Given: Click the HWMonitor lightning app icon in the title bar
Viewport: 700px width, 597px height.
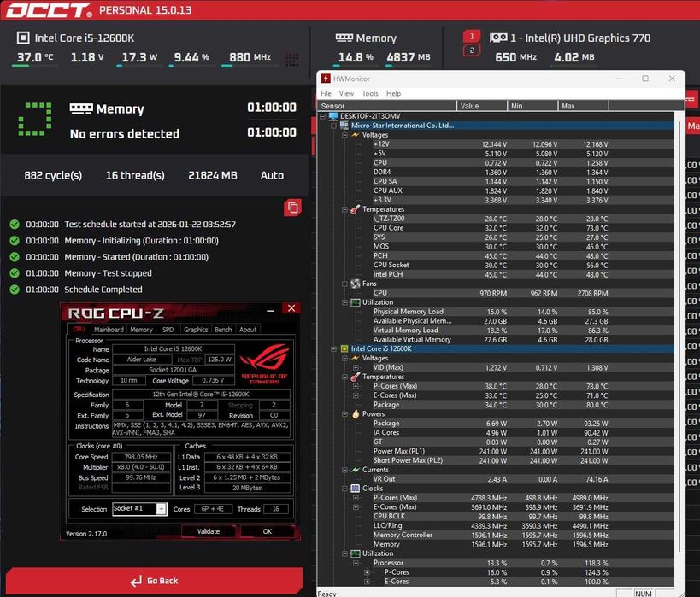Looking at the screenshot, I should pos(326,79).
